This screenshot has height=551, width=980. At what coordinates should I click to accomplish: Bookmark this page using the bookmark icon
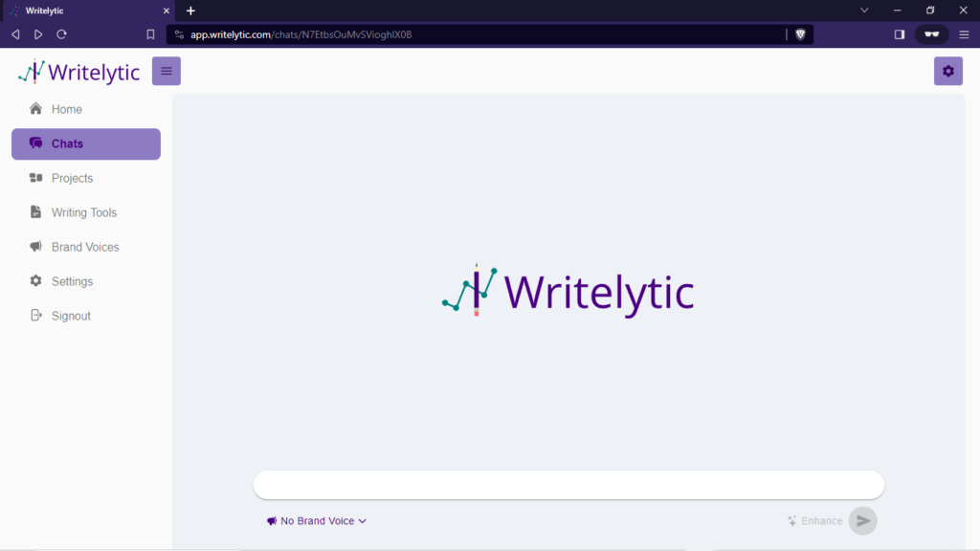[150, 34]
